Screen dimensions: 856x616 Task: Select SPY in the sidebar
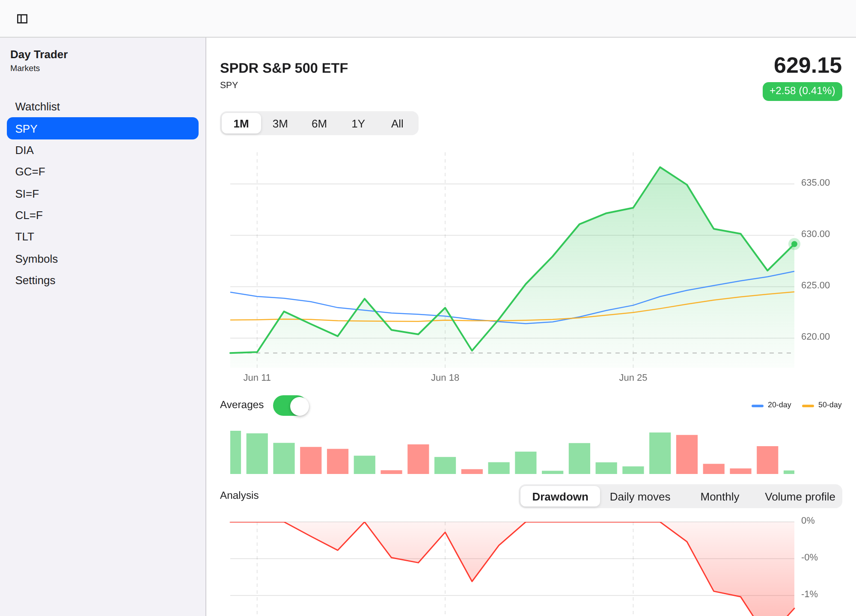103,128
